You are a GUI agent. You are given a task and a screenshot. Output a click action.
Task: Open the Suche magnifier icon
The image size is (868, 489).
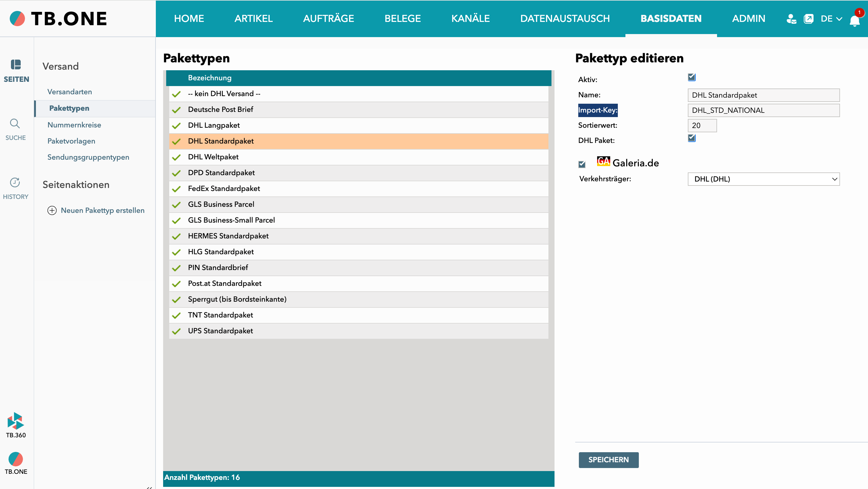(15, 123)
